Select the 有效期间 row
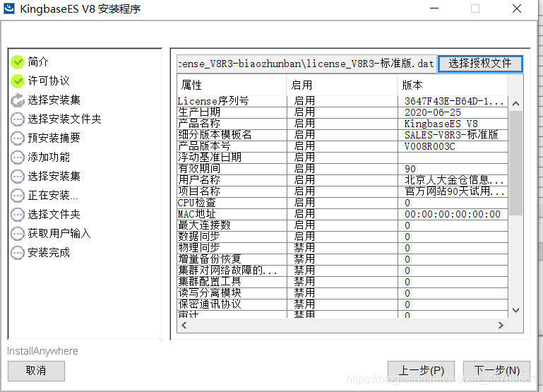Image resolution: width=543 pixels, height=392 pixels. click(x=342, y=169)
